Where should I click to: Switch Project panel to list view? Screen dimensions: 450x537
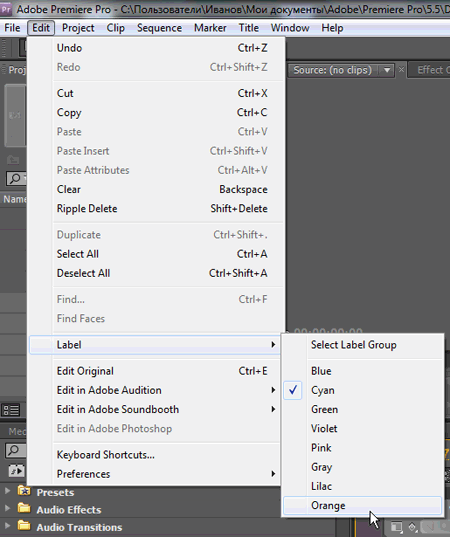tap(11, 410)
